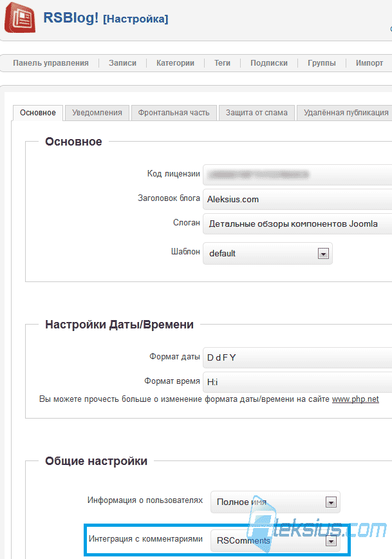Switch to the Фронтальная часть tab

click(x=174, y=113)
